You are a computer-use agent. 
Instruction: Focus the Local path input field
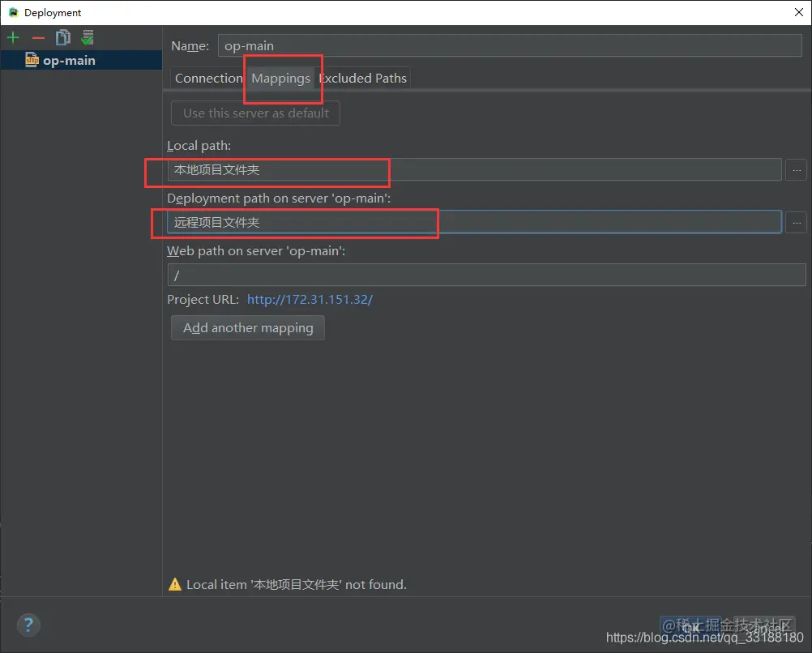[474, 170]
